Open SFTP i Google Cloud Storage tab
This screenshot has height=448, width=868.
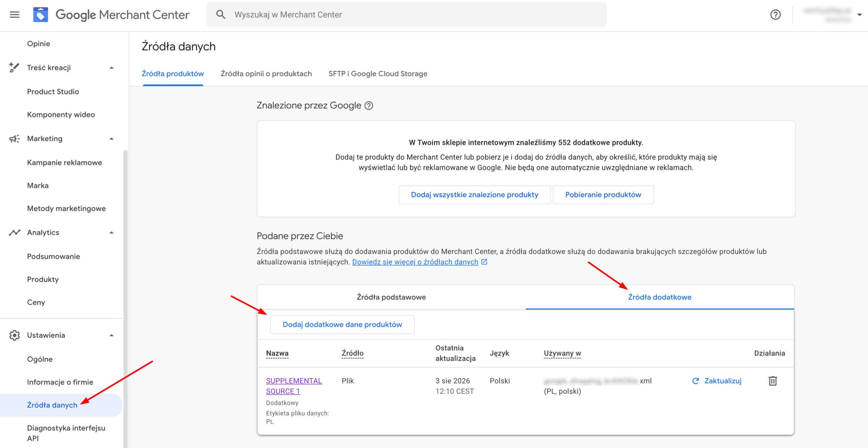pos(378,74)
